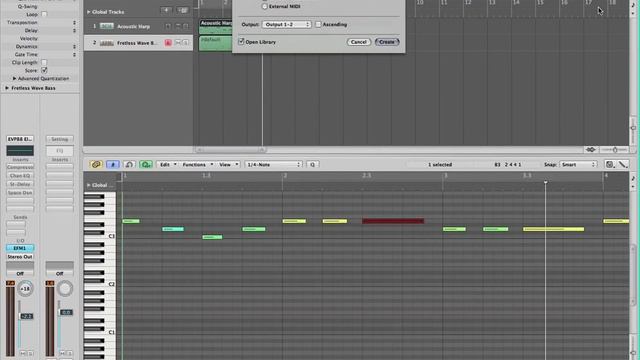Expand the piano roll Global tracks triangle
Viewport: 640px width, 360px height.
(x=89, y=185)
